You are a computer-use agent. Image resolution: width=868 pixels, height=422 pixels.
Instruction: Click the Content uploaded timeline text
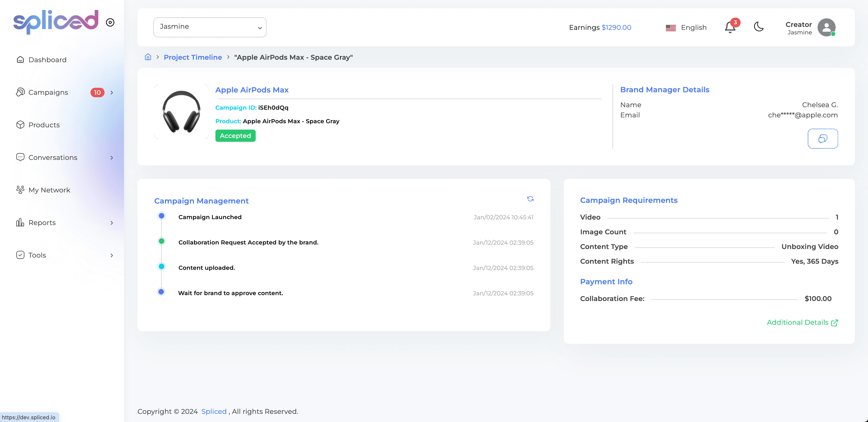[x=207, y=268]
